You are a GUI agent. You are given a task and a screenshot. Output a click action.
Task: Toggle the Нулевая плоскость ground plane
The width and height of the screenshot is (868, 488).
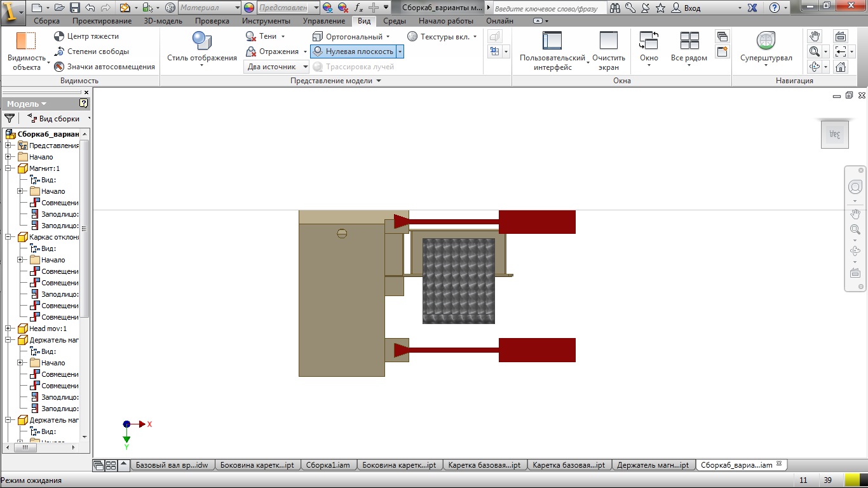pos(353,51)
